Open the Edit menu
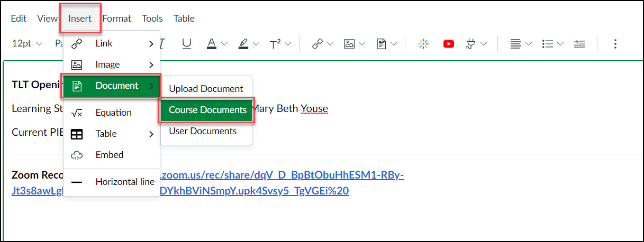 click(19, 18)
